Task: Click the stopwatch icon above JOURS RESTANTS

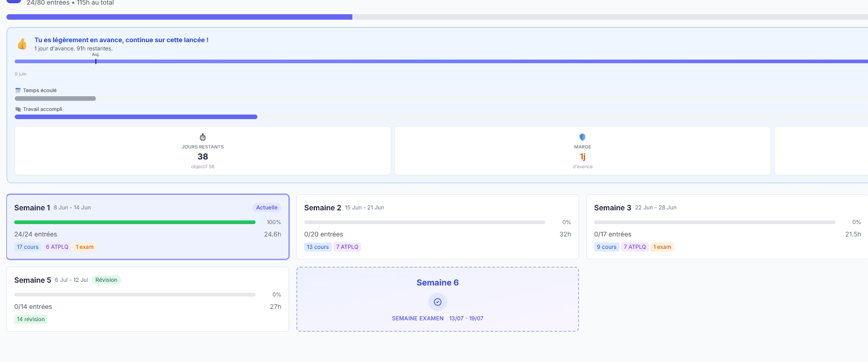Action: point(203,137)
